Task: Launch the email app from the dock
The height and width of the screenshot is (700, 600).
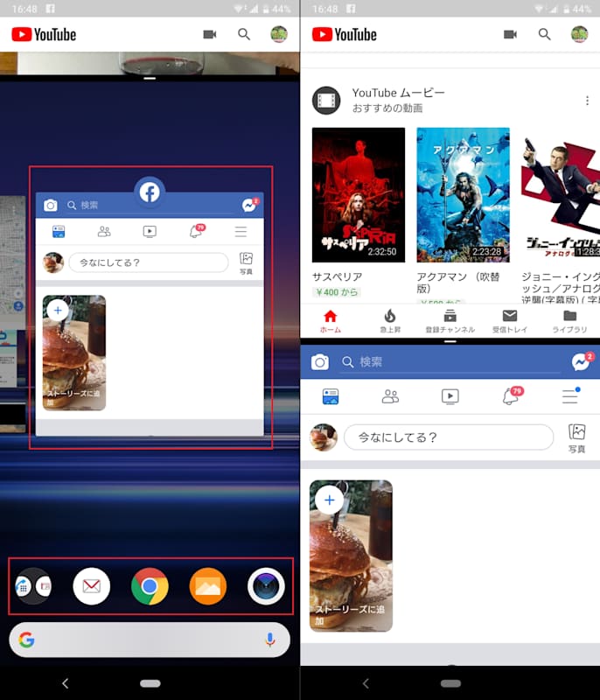Action: pyautogui.click(x=92, y=586)
